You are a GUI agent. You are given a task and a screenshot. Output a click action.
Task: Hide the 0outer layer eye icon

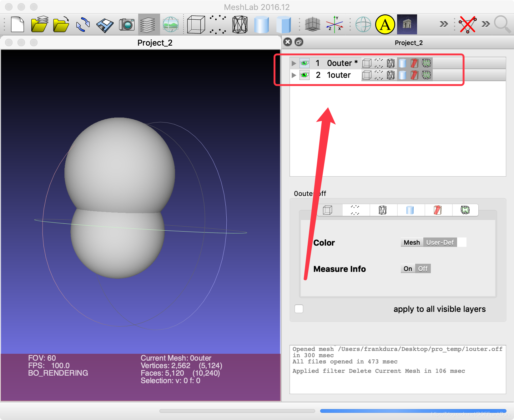[x=305, y=63]
